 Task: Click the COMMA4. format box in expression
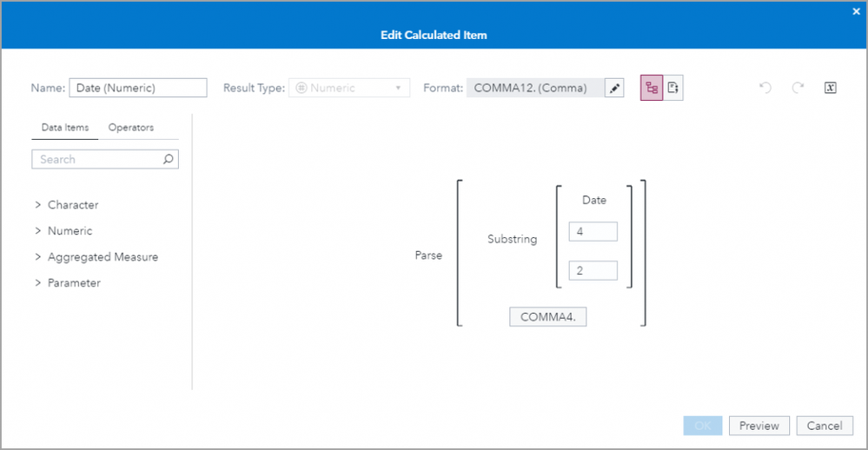pyautogui.click(x=548, y=317)
